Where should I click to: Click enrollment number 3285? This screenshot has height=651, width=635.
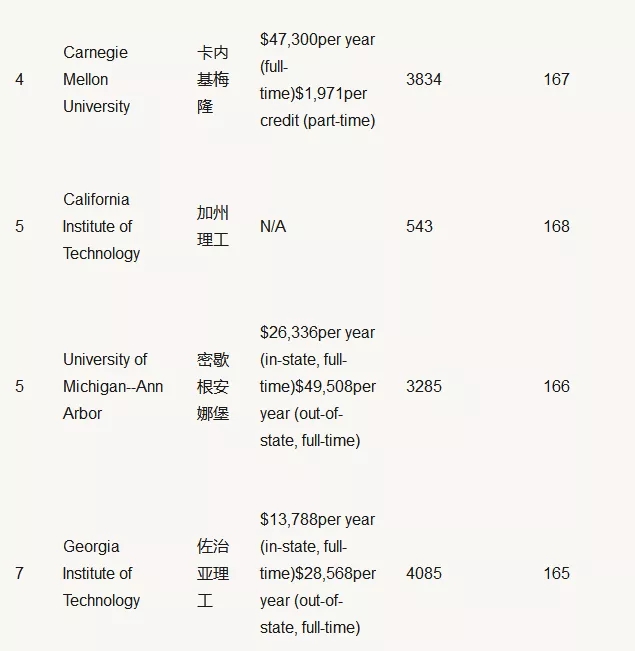tap(424, 386)
